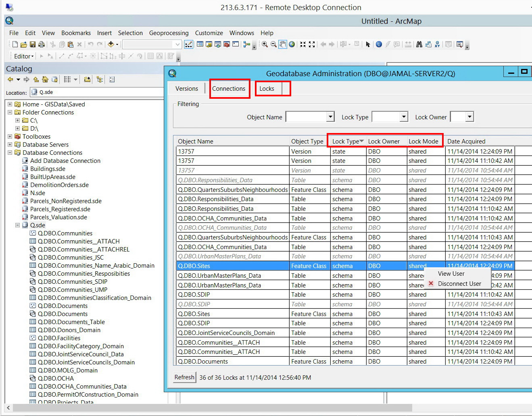Click the Catalog Location input field
The width and height of the screenshot is (532, 416).
[97, 92]
